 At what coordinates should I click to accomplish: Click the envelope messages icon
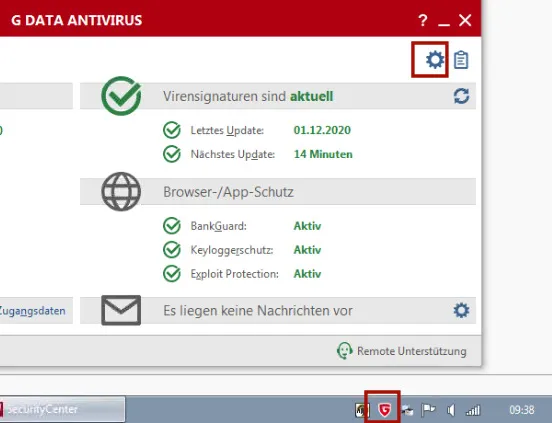[121, 310]
